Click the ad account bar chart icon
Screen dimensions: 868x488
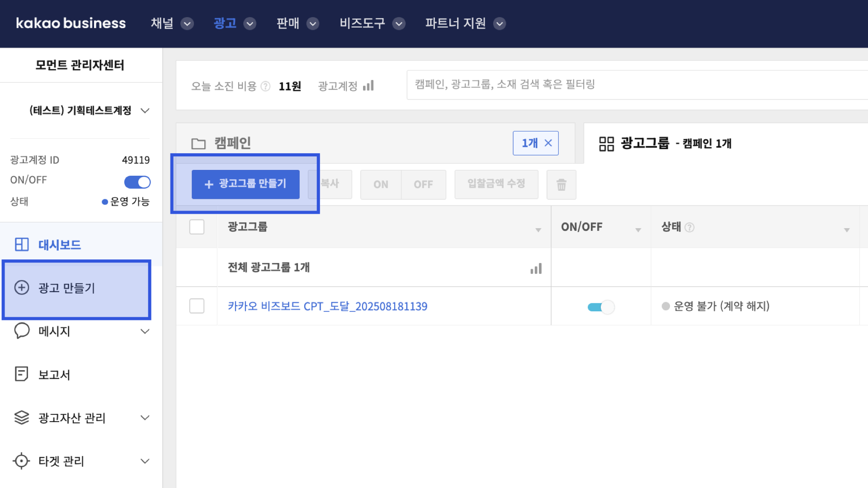click(x=368, y=86)
